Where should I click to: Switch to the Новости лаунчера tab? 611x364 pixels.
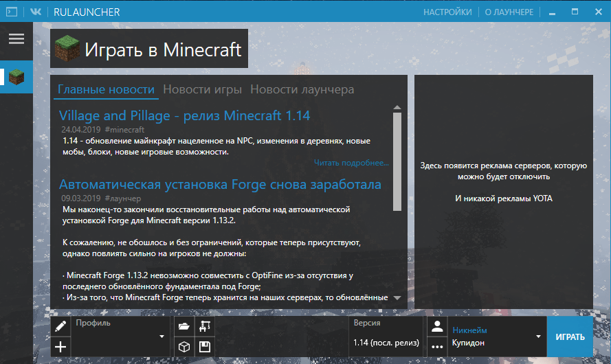(x=302, y=89)
